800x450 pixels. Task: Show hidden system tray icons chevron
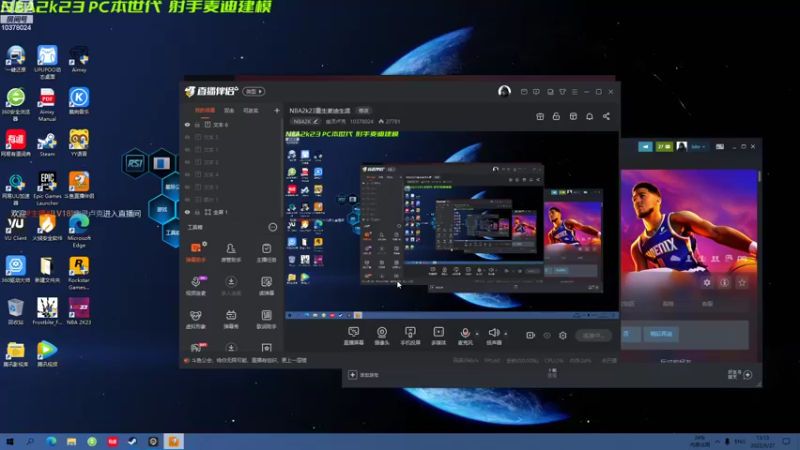pyautogui.click(x=717, y=441)
